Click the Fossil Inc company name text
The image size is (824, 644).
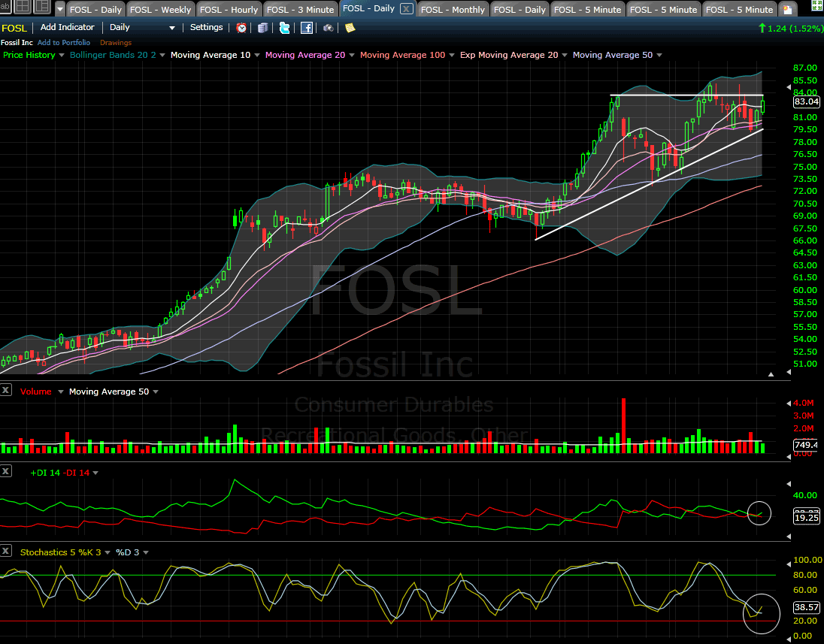click(17, 43)
